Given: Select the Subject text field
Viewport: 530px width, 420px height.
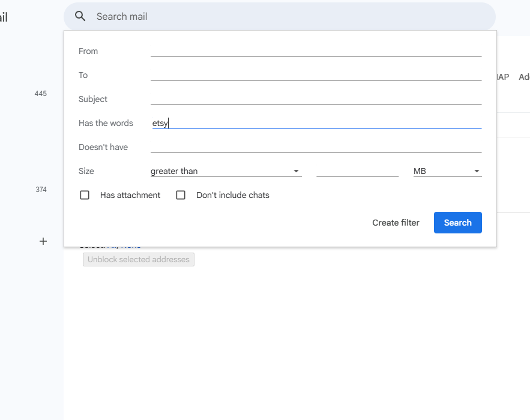Looking at the screenshot, I should (316, 99).
